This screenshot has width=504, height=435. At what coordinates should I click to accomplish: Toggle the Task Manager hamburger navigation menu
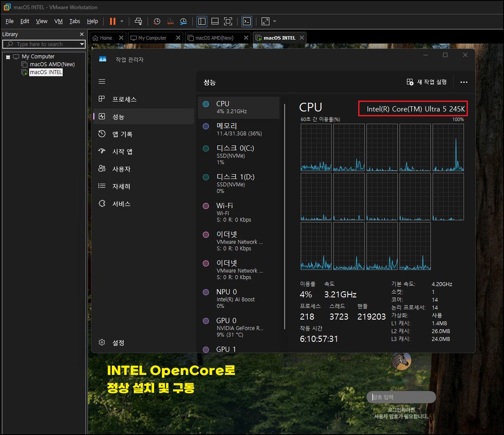point(102,82)
